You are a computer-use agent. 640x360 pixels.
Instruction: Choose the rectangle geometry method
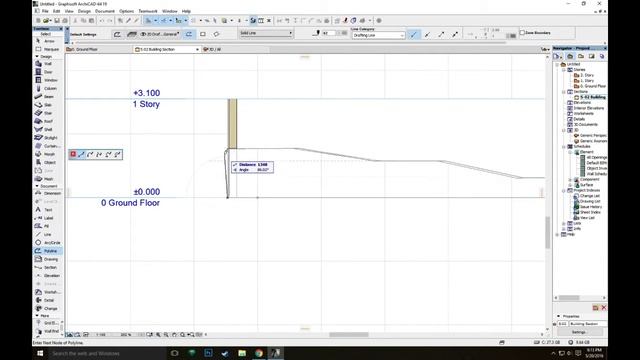point(202,34)
